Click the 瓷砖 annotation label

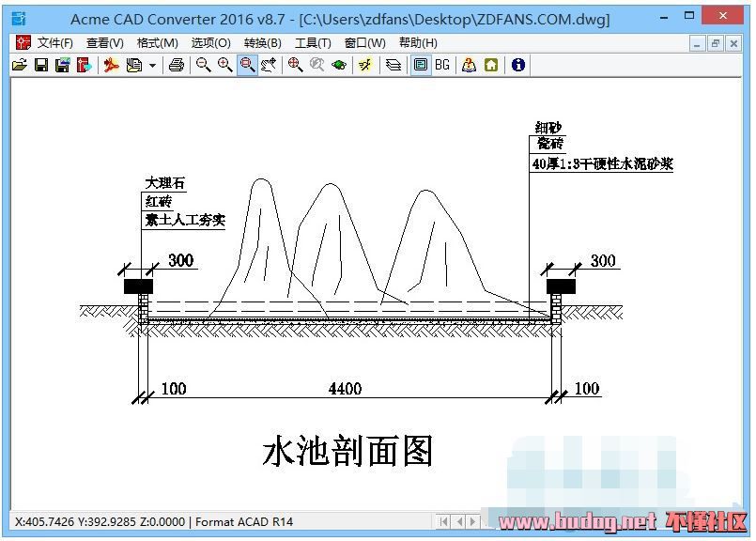pos(549,144)
